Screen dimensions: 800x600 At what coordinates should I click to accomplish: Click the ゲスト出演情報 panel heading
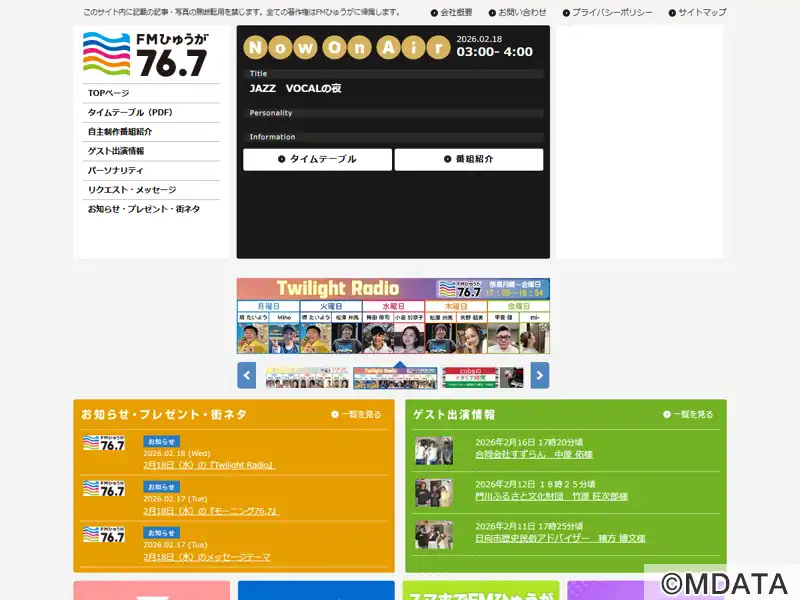454,415
